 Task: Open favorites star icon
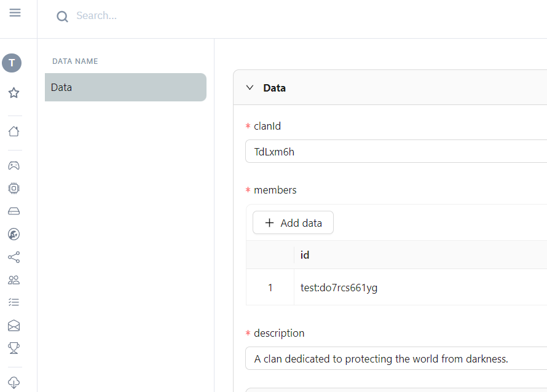click(14, 93)
